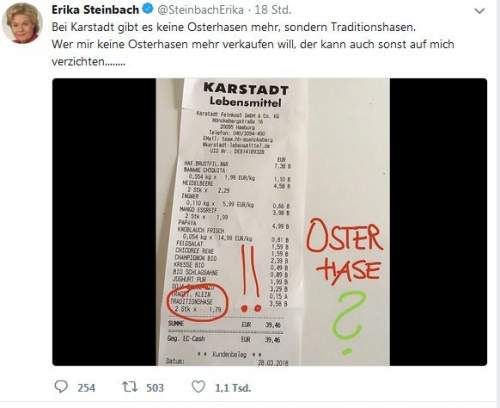This screenshot has height=408, width=500.
Task: Like the tweet with the heart icon
Action: coord(198,387)
